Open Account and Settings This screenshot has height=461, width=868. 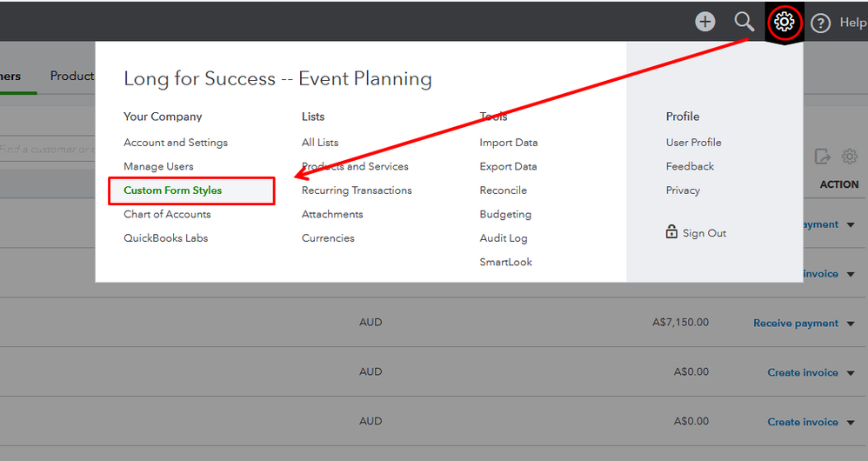(x=176, y=143)
